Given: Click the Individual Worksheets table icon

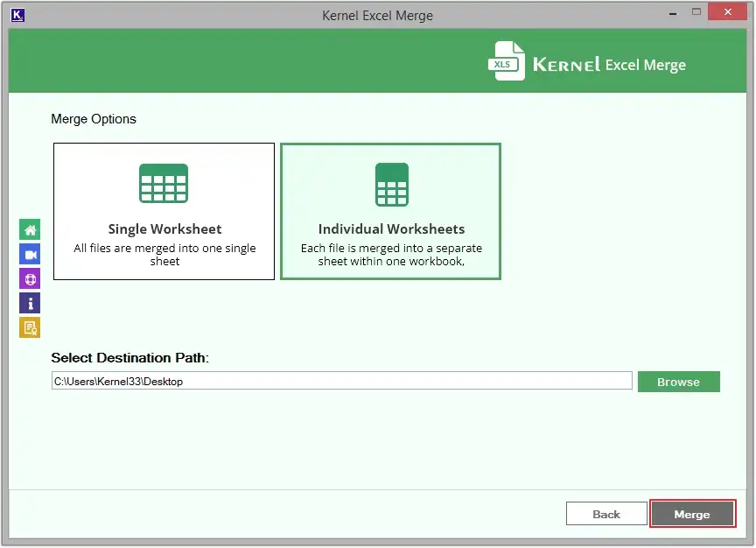Looking at the screenshot, I should coord(391,184).
